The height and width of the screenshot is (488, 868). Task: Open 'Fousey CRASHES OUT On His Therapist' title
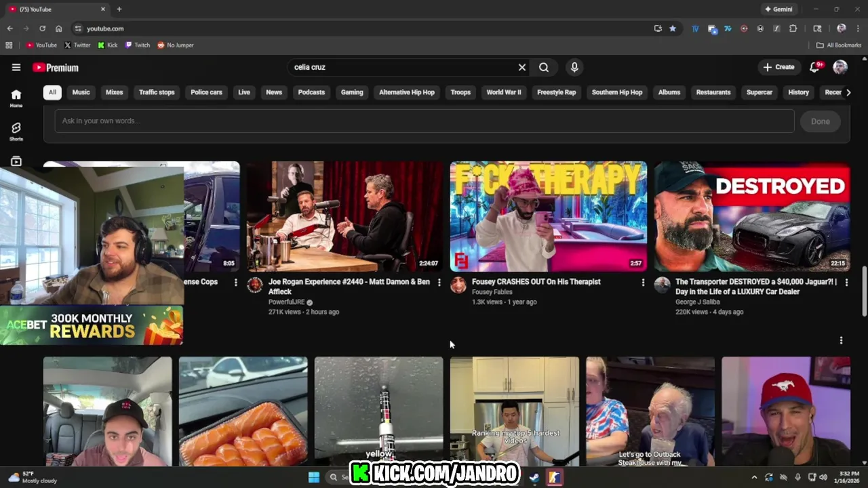[x=536, y=282]
